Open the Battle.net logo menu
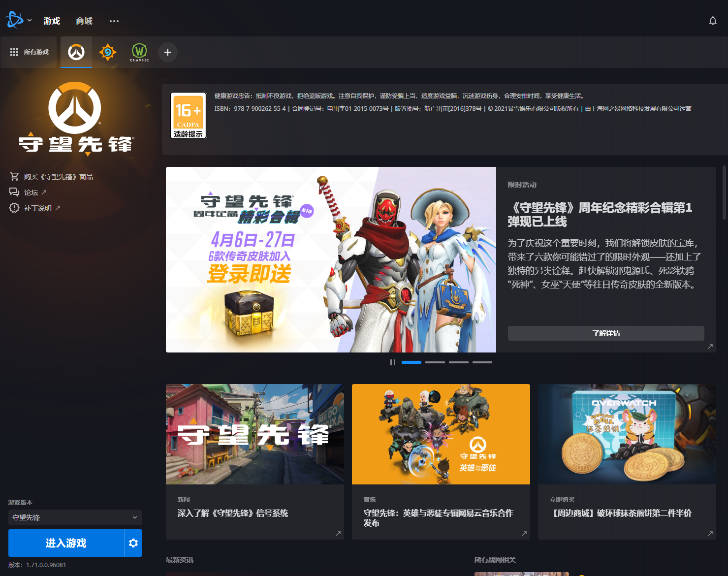Screen dimensions: 728x576 tap(18, 20)
